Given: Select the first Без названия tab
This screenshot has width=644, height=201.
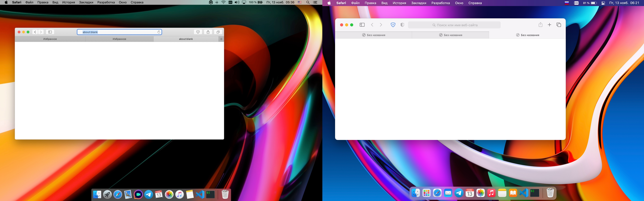Looking at the screenshot, I should pos(373,35).
